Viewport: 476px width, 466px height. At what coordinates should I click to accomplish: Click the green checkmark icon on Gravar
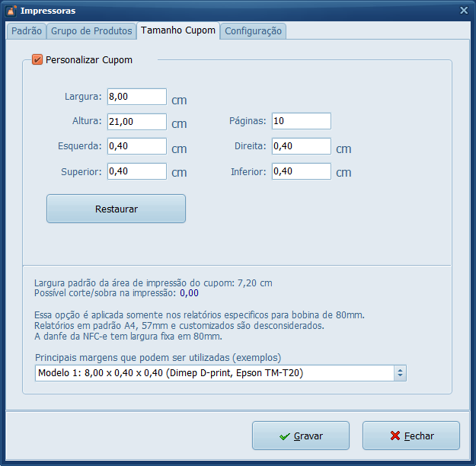[284, 436]
